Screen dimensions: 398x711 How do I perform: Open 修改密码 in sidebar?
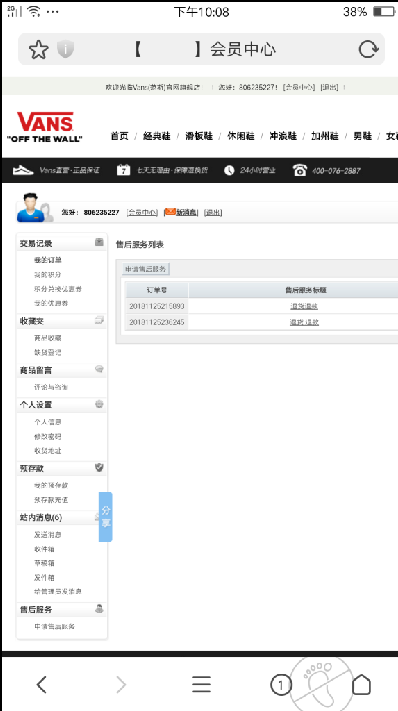click(48, 437)
